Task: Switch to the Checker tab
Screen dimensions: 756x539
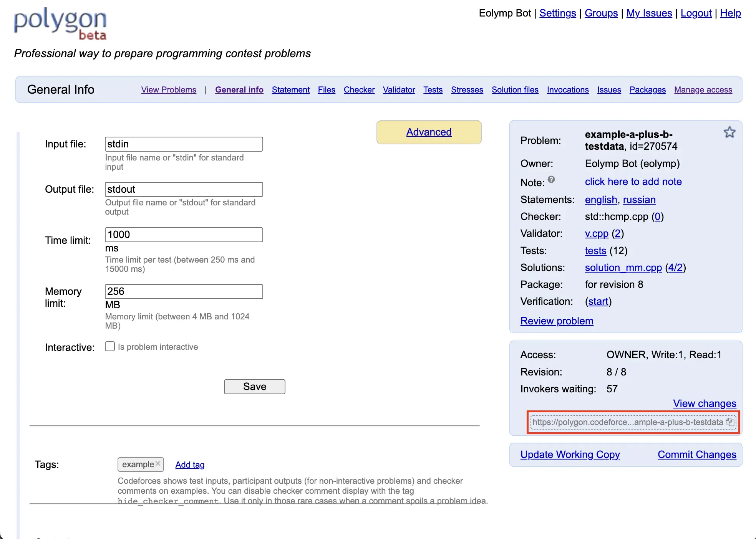Action: pos(359,90)
